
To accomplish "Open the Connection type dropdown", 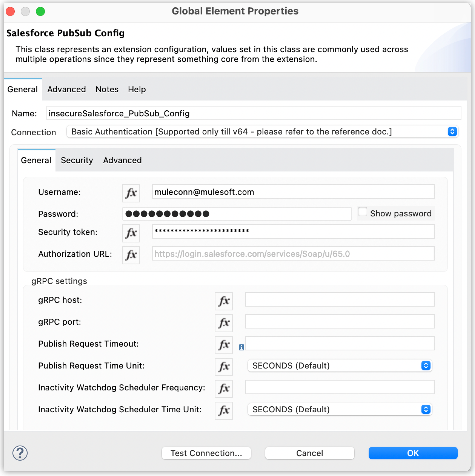I will coord(262,132).
